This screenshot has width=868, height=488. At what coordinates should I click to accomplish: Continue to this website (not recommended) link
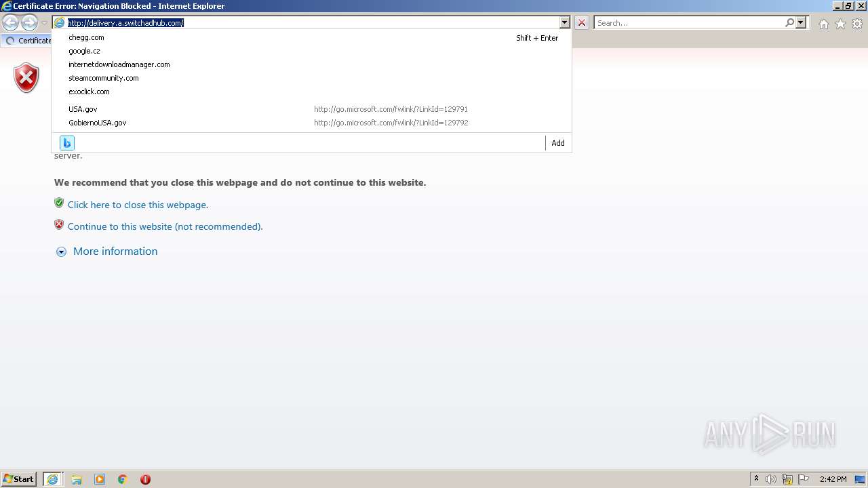pos(165,226)
